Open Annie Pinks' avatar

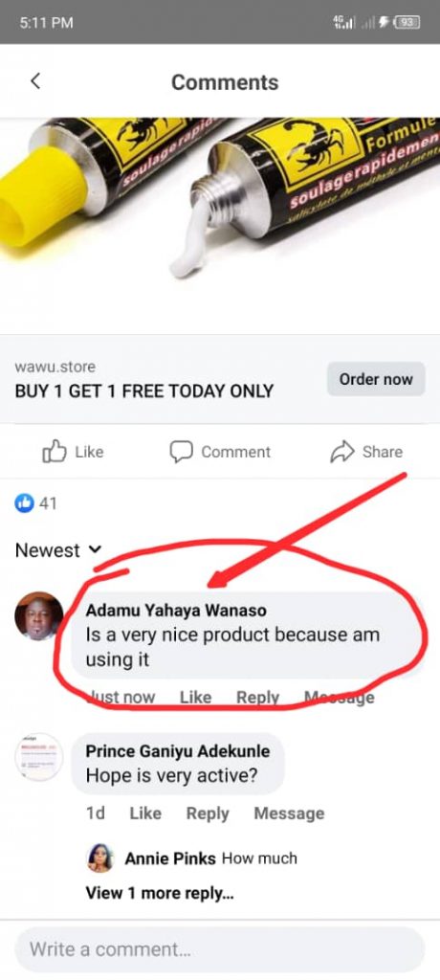[x=100, y=858]
